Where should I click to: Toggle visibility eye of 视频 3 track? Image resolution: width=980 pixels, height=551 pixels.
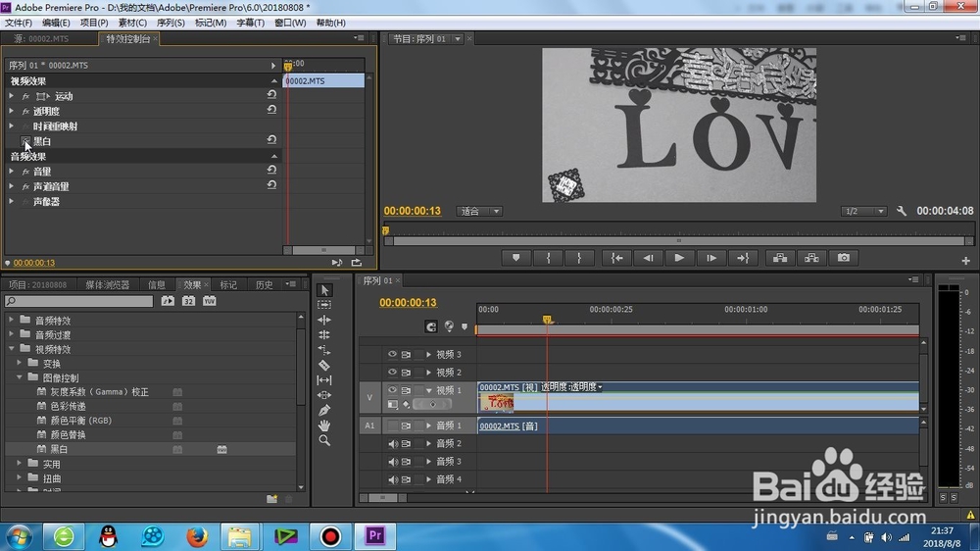pos(392,354)
